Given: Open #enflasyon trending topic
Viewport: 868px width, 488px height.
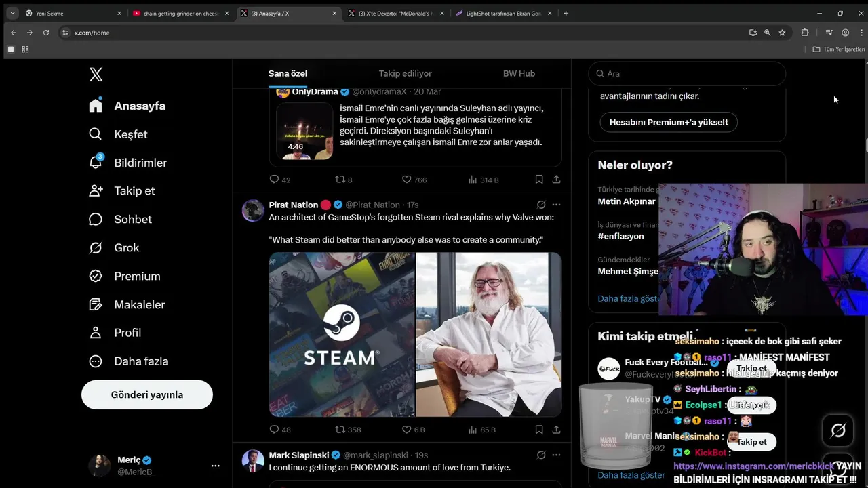Looking at the screenshot, I should 621,236.
